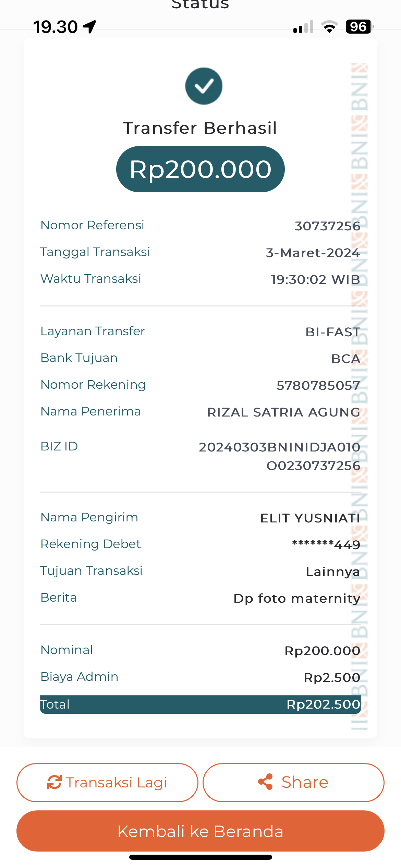Tap the share icon
This screenshot has height=868, width=401.
coord(265,782)
